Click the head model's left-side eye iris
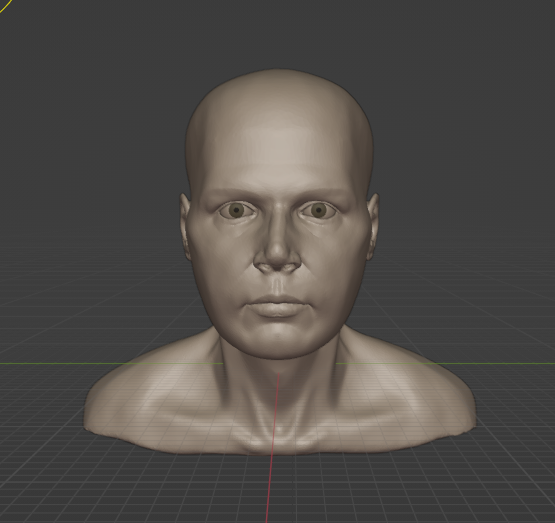The height and width of the screenshot is (523, 555). pos(236,211)
